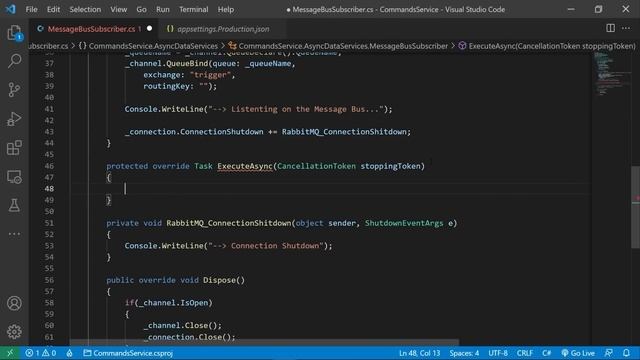
Task: Go to line via Ln 48, Col 13
Action: click(x=419, y=353)
